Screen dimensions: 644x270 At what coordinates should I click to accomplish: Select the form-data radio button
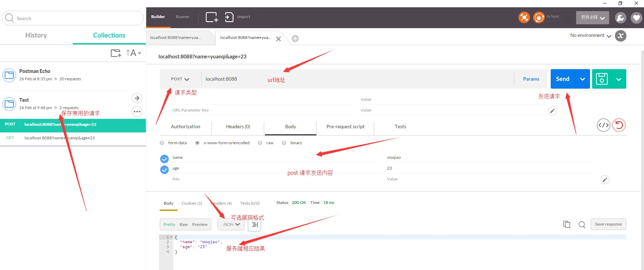[x=162, y=143]
